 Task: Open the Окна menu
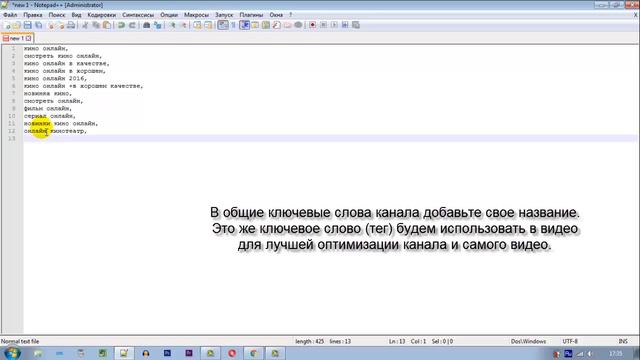click(x=276, y=15)
